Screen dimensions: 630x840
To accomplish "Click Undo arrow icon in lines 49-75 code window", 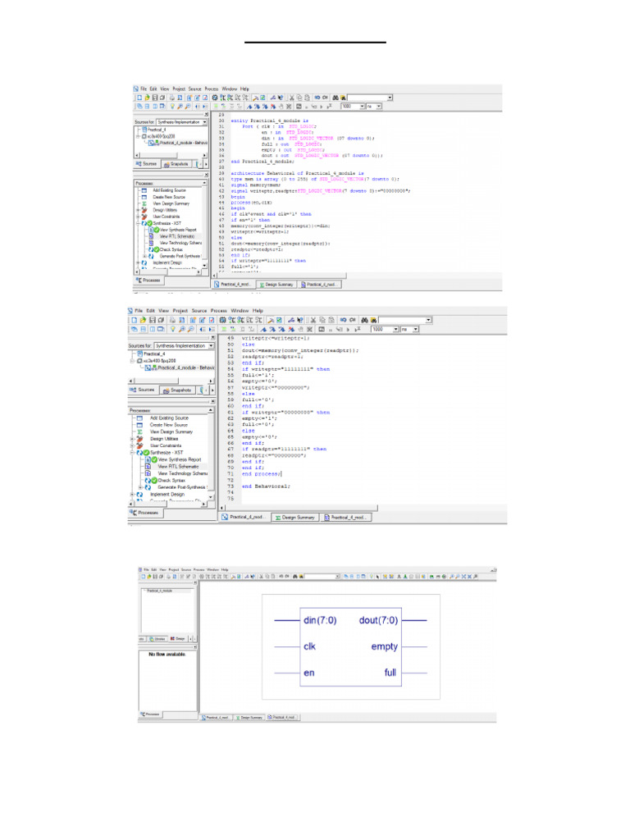I will [343, 320].
